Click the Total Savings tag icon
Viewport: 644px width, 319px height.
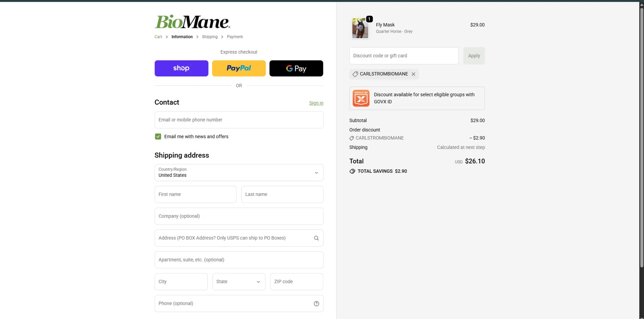point(352,171)
